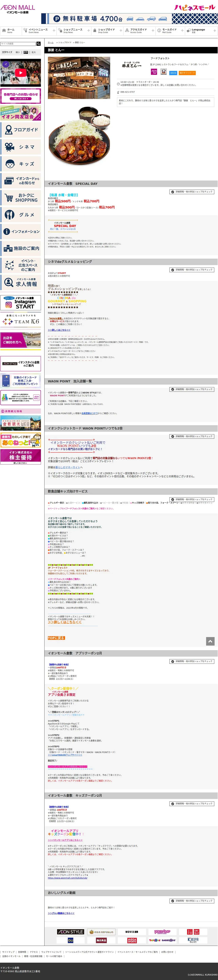Open the 株主優待 sidebar banner
218x980 pixels.
tap(21, 457)
